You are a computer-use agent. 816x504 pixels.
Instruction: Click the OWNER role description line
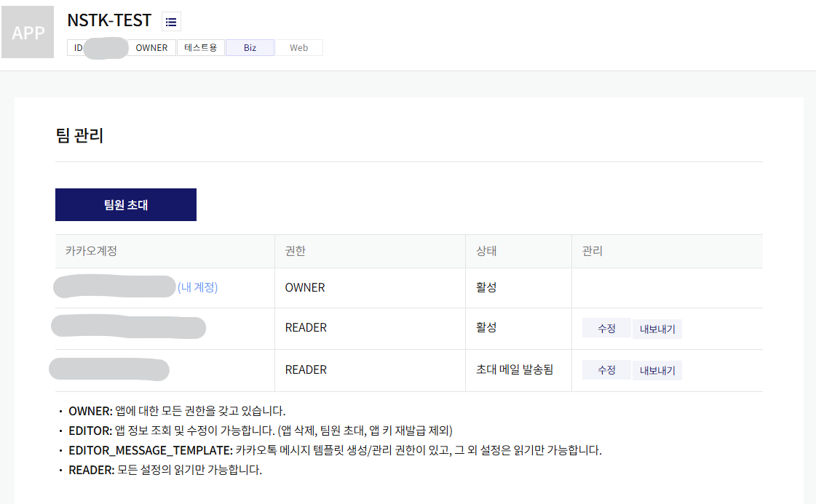tap(177, 411)
